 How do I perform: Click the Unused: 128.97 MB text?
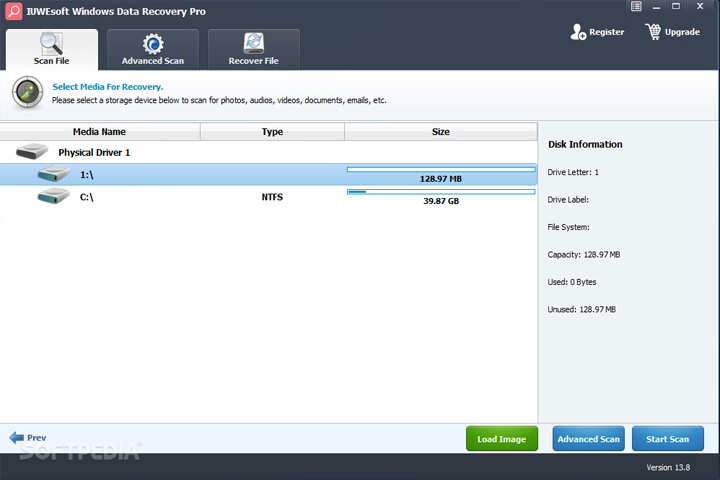tap(582, 310)
